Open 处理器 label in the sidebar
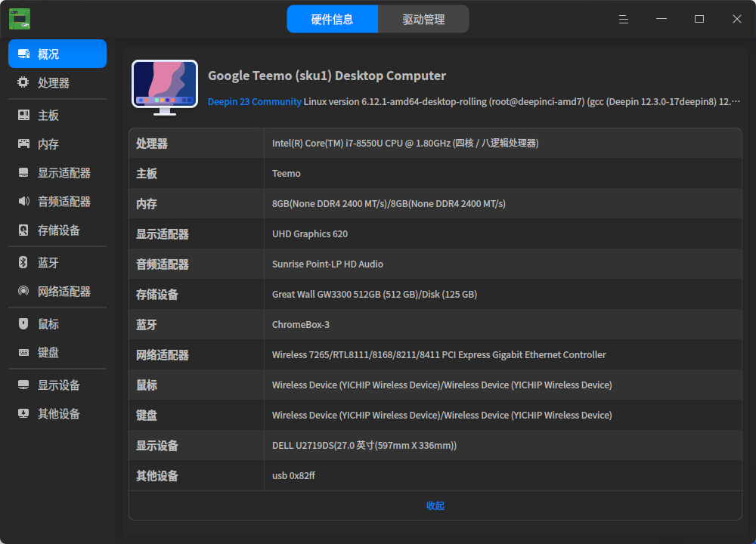Viewport: 756px width, 544px height. pyautogui.click(x=54, y=83)
